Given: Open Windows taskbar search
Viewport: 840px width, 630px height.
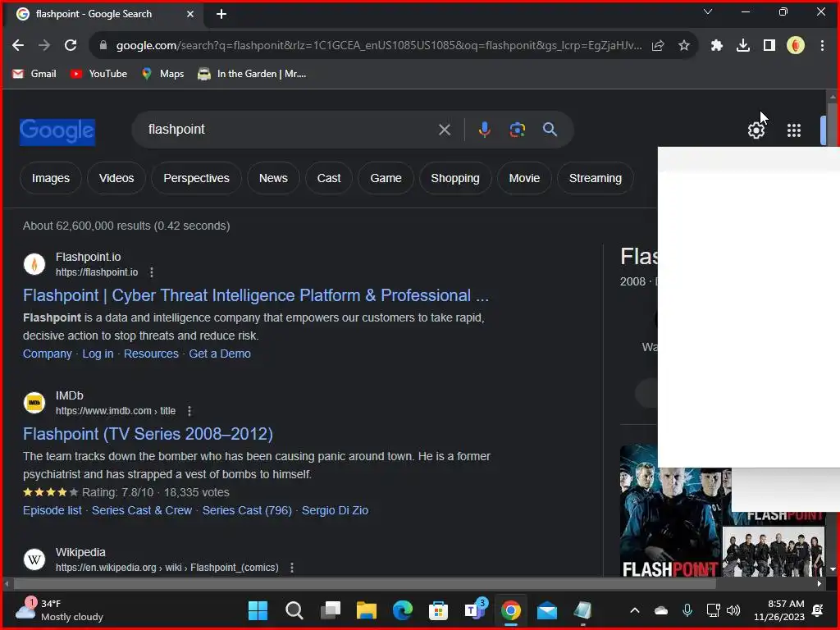Looking at the screenshot, I should click(x=294, y=610).
